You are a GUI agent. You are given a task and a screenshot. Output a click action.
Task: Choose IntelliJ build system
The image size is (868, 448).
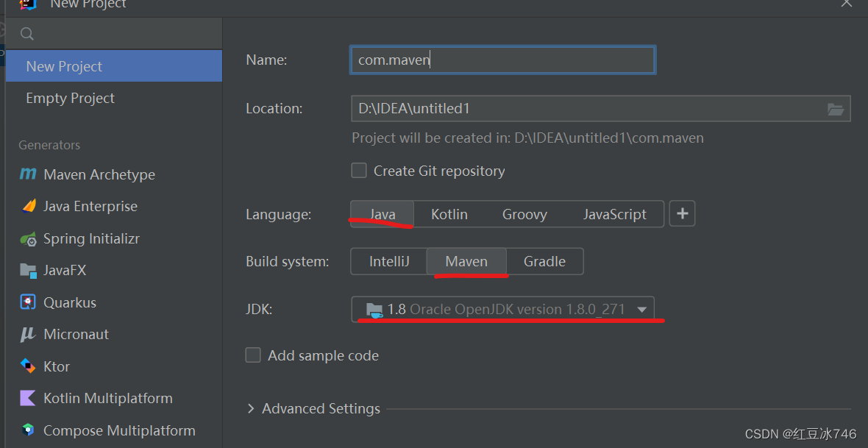tap(389, 261)
